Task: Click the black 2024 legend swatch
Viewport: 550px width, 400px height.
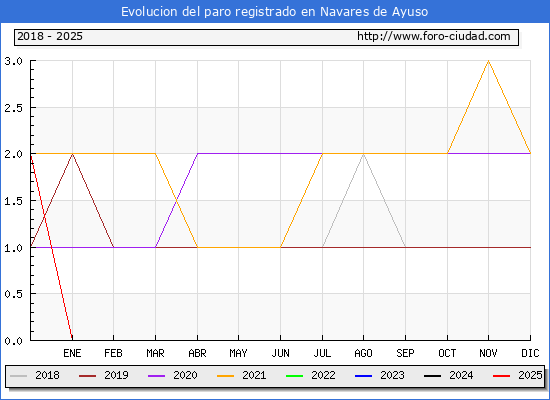Action: click(432, 376)
